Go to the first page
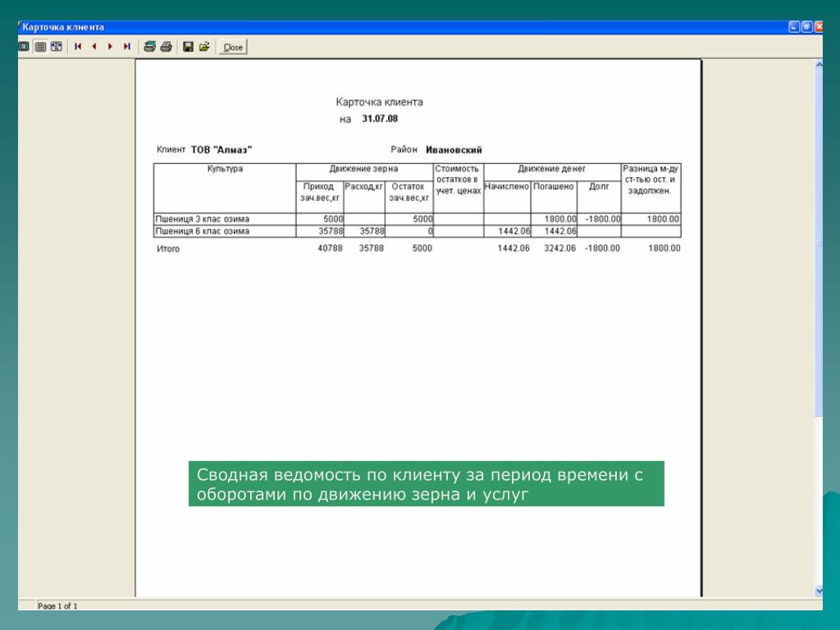 tap(78, 47)
